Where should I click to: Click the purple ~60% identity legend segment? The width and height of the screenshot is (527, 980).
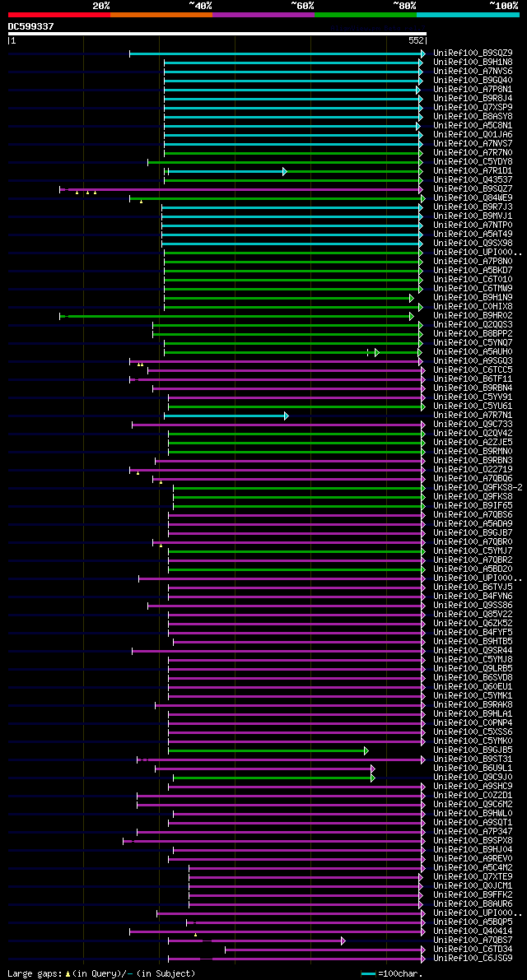[263, 14]
